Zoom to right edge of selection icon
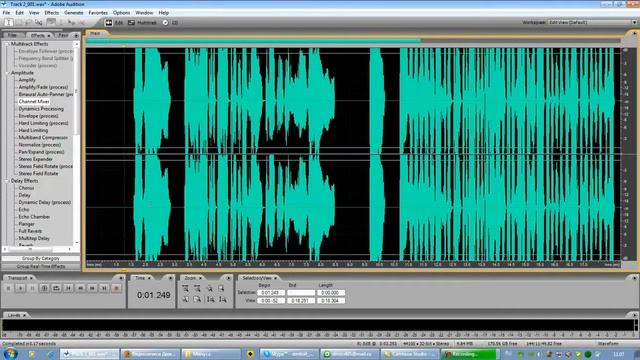This screenshot has height=360, width=640. [x=198, y=300]
